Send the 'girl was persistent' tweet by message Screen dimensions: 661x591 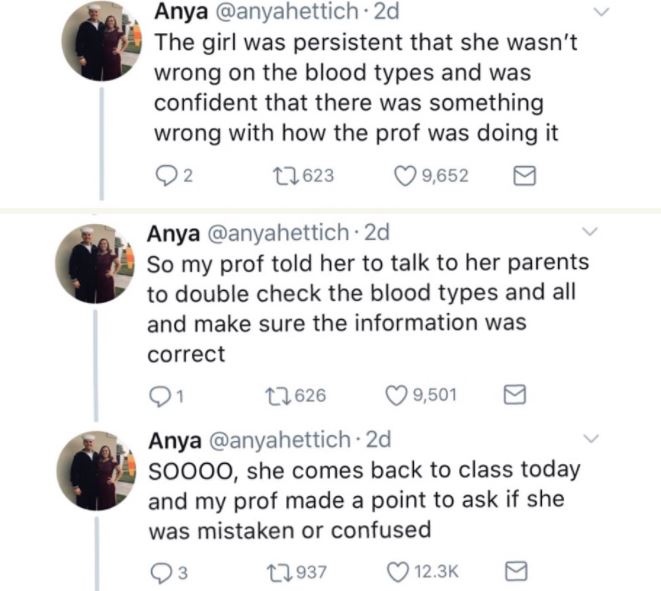click(x=524, y=177)
